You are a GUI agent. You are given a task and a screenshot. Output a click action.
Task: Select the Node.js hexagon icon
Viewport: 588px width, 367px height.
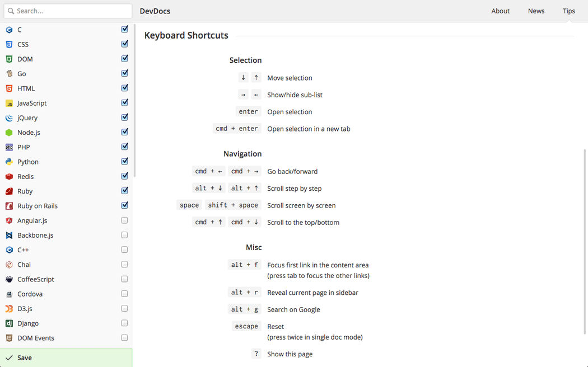pyautogui.click(x=9, y=133)
